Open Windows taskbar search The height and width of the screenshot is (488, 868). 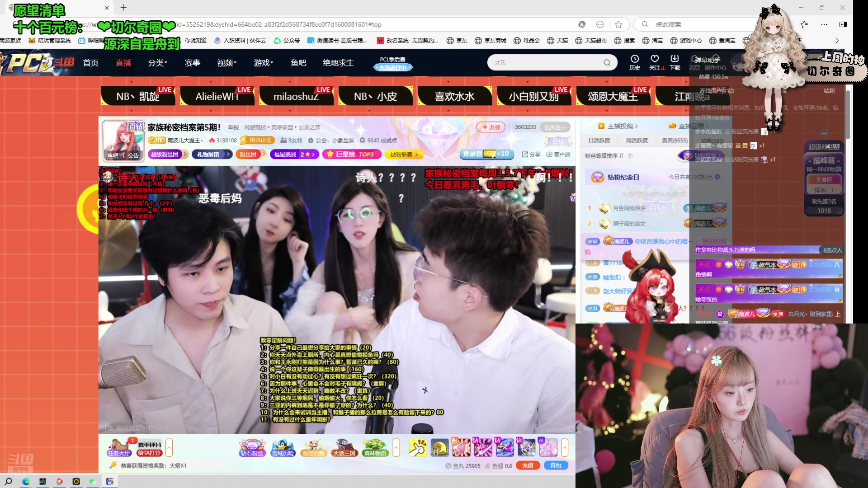8,481
